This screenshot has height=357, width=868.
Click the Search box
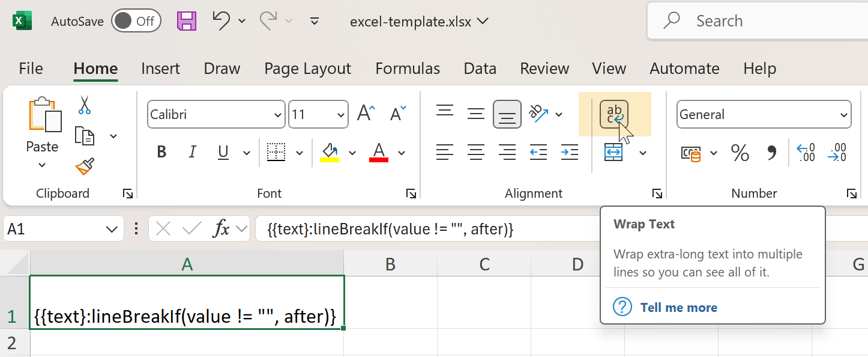point(758,21)
